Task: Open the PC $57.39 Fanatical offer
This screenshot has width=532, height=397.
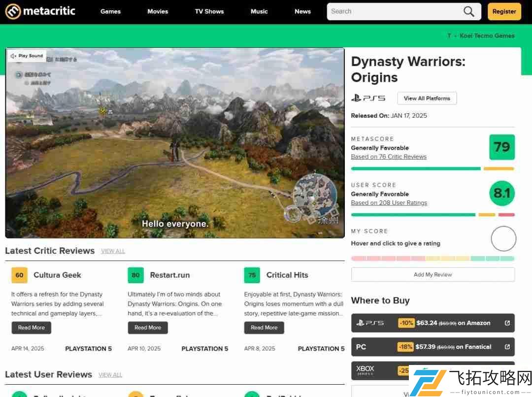Action: 432,346
